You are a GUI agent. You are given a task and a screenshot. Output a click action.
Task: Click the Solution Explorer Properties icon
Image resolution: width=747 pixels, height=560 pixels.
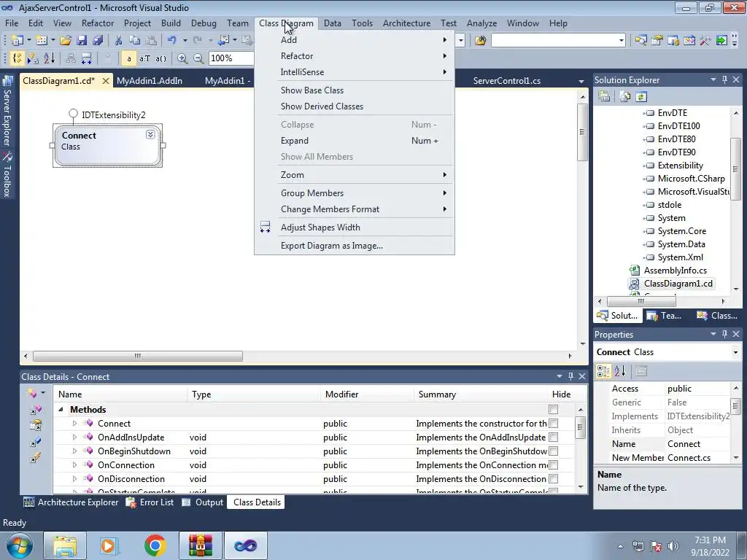point(604,97)
